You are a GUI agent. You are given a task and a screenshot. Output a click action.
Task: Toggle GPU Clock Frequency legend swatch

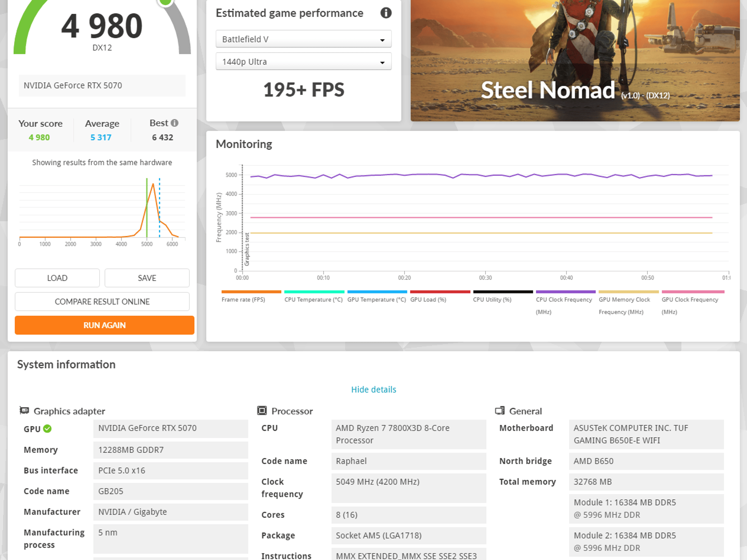pyautogui.click(x=693, y=292)
